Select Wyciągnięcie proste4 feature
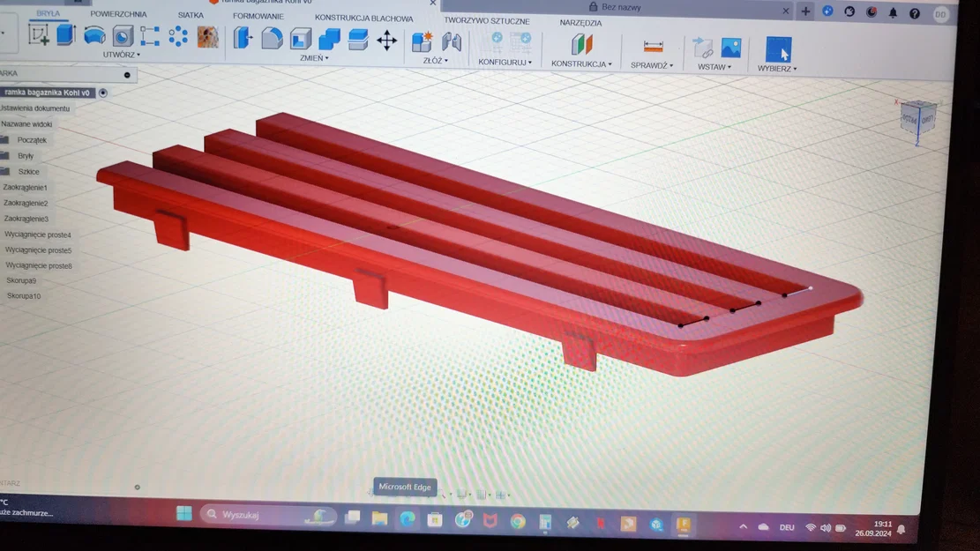Screen dimensions: 980x551 [38, 235]
